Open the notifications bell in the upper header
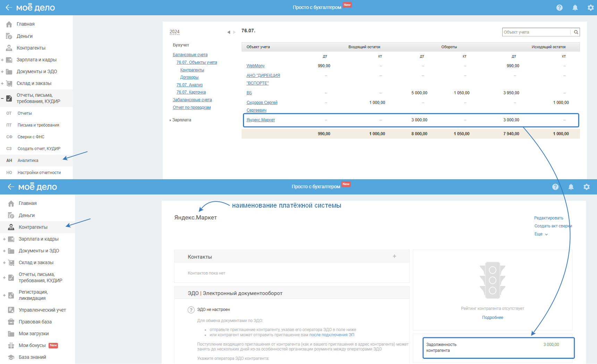 pos(575,8)
